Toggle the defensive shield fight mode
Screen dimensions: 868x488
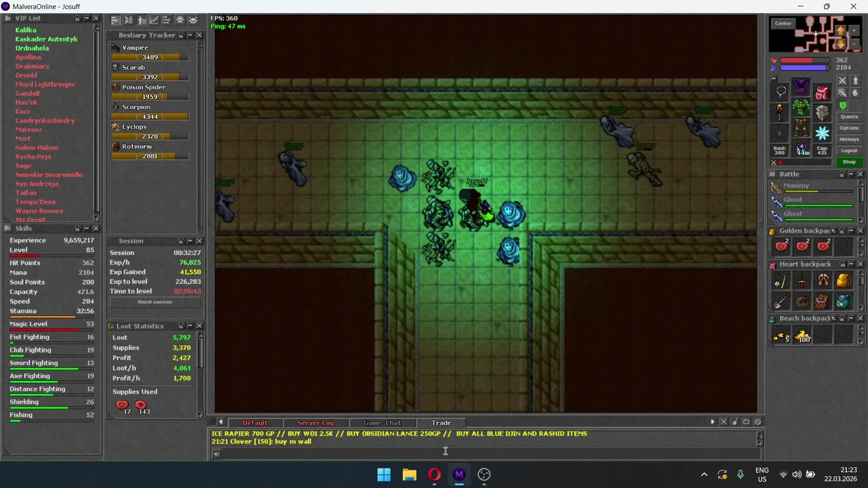pyautogui.click(x=842, y=93)
